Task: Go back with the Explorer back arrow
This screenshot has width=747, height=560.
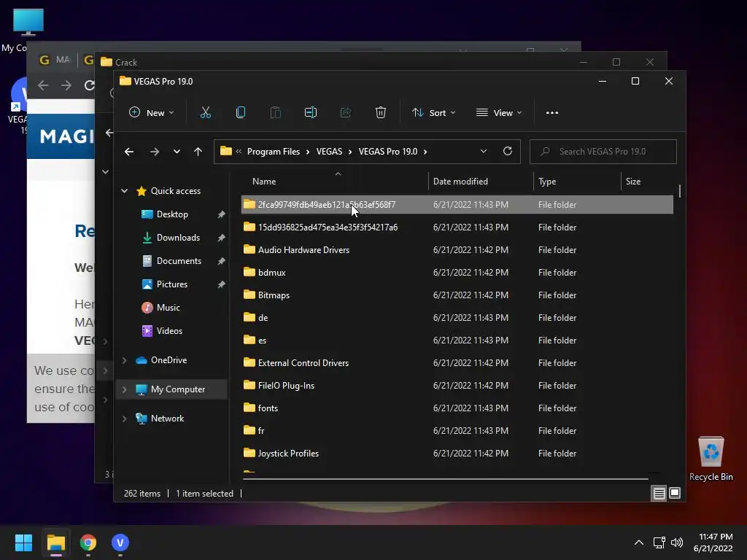Action: pos(129,152)
